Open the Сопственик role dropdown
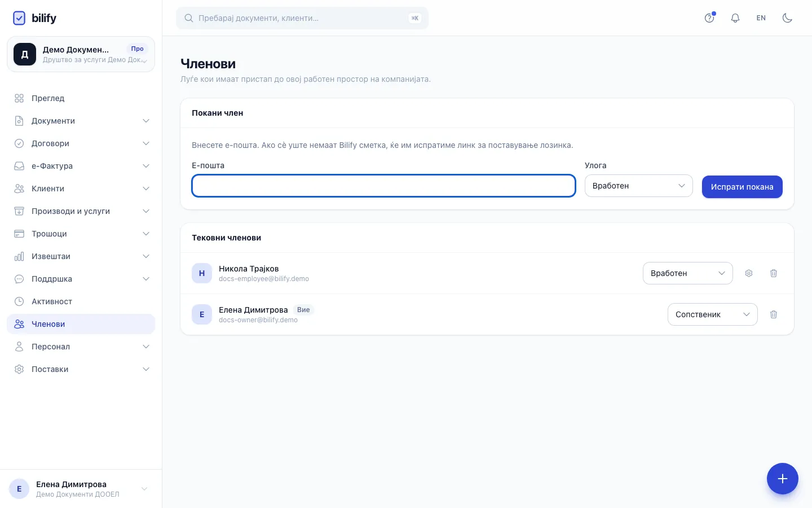This screenshot has width=812, height=508. tap(713, 314)
